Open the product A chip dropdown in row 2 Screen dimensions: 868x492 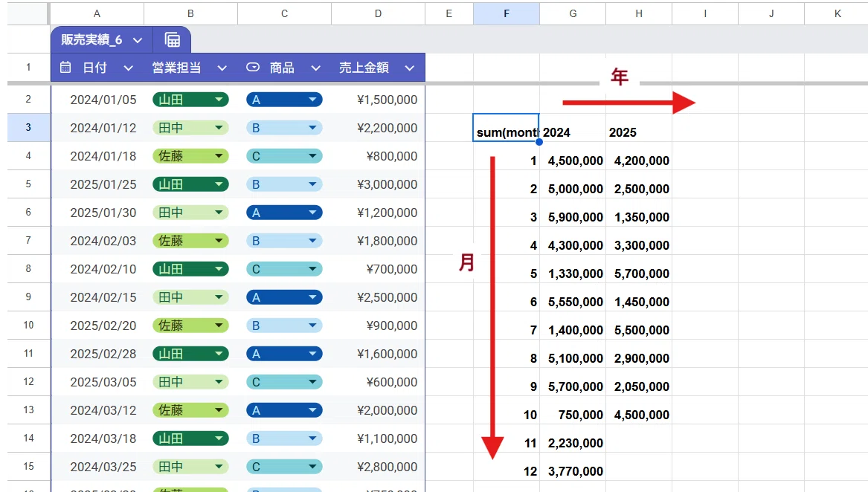pos(312,100)
